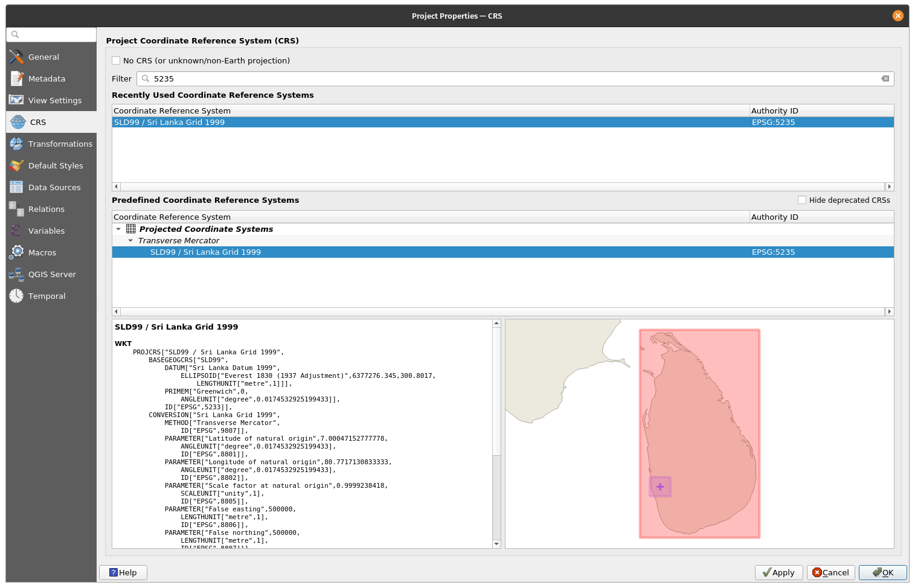Click the sidebar search magnifier icon
Screen dimensions: 915x588
click(15, 34)
